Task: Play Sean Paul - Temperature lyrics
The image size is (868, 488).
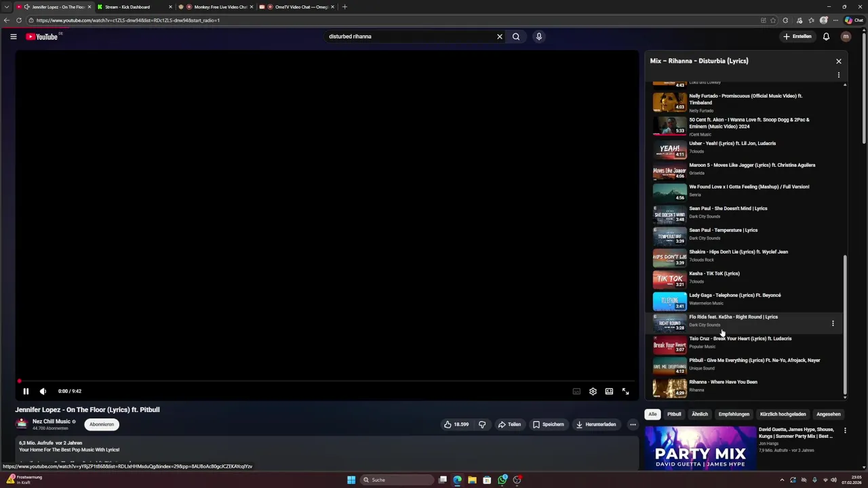Action: pos(746,235)
